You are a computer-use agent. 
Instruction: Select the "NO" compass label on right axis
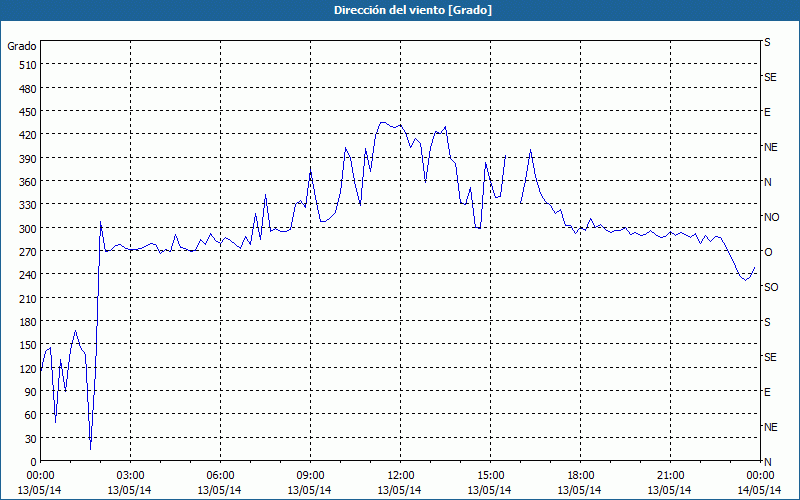pyautogui.click(x=772, y=217)
